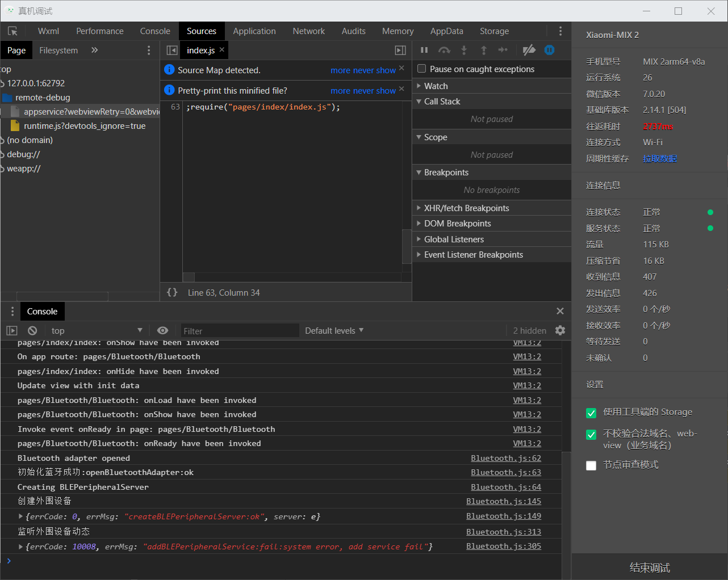Click 'more' on Source Map notice
Viewport: 728px width, 580px height.
(340, 70)
